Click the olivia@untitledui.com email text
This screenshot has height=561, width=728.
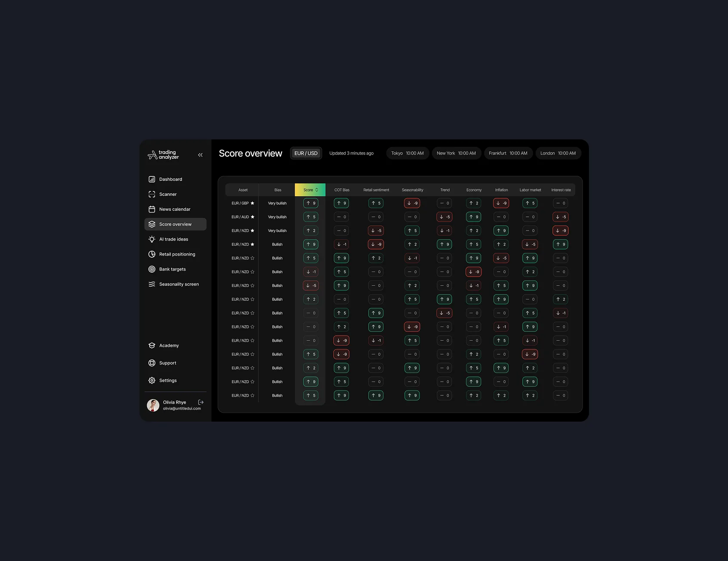click(x=182, y=409)
